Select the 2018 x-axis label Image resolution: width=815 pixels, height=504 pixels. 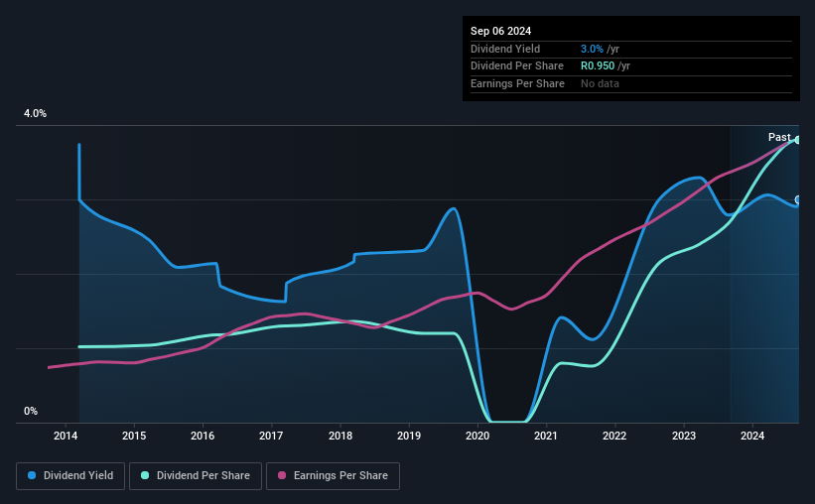(x=340, y=436)
